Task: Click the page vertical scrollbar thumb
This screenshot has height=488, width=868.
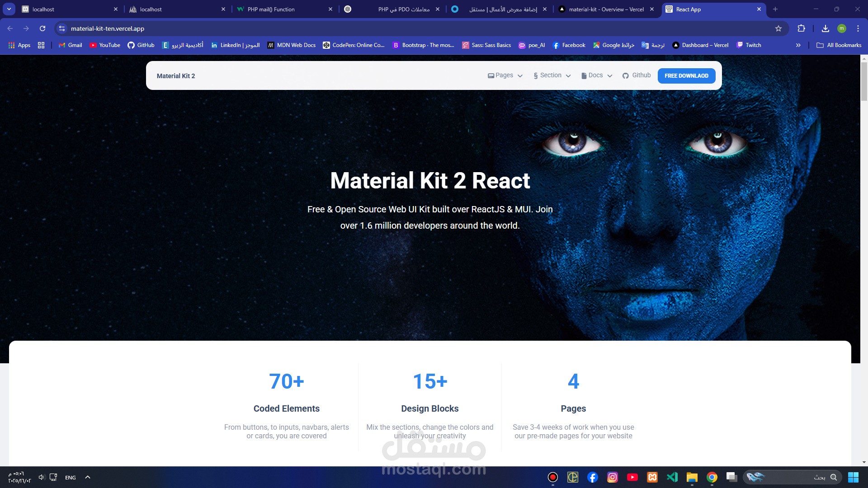Action: [864, 81]
